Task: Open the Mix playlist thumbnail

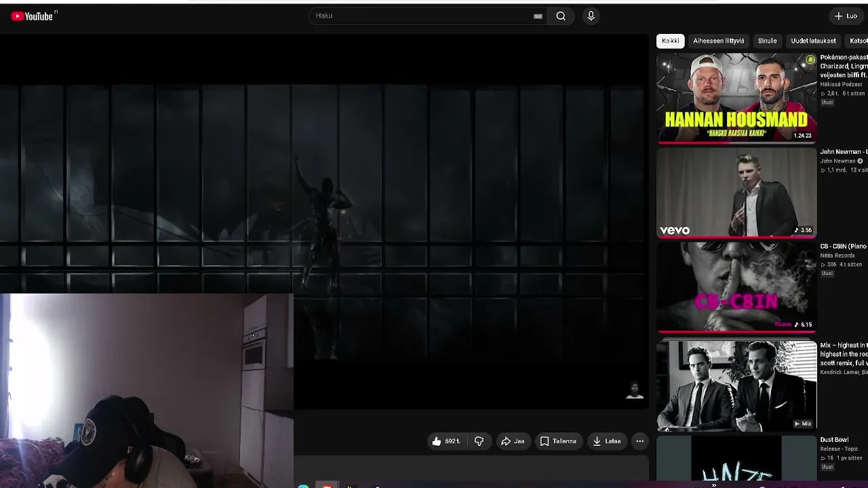Action: point(736,386)
